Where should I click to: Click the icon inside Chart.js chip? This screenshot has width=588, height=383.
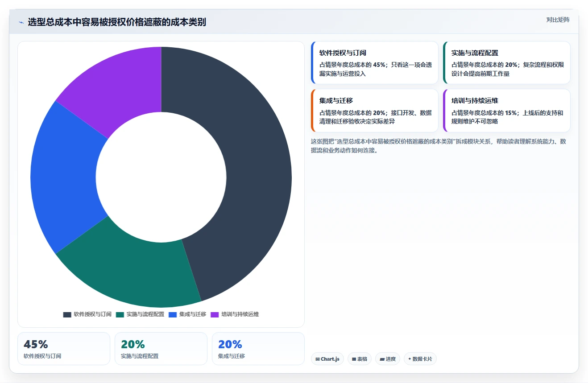click(318, 359)
